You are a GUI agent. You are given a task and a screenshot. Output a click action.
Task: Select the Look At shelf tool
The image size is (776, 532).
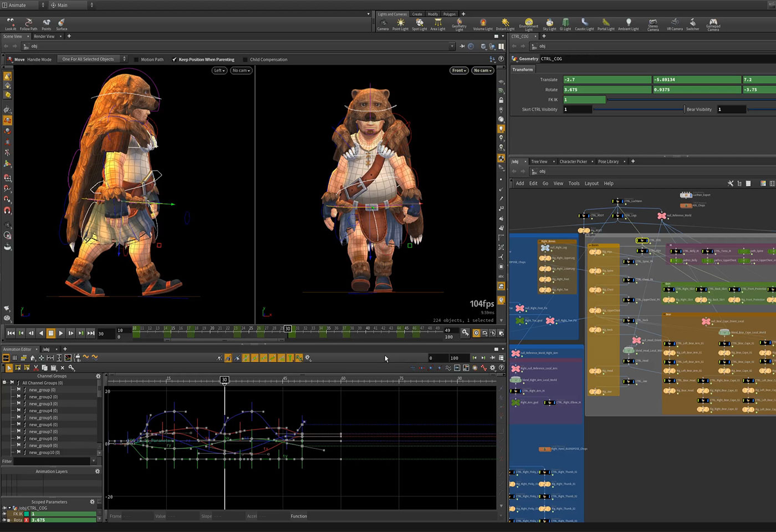(11, 24)
